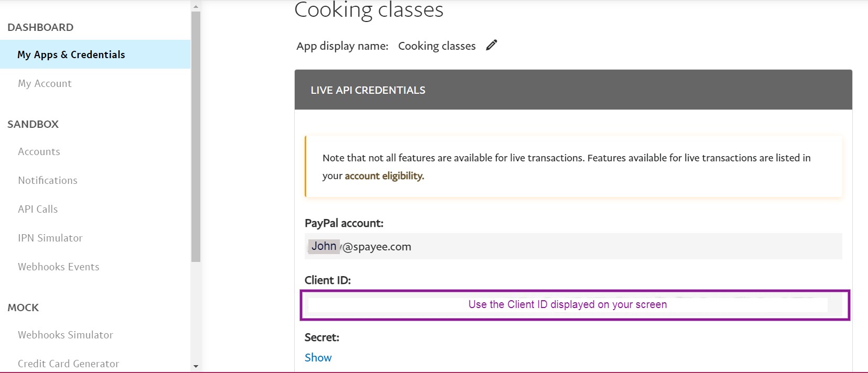Open Webhooks Events page
This screenshot has width=868, height=373.
click(59, 267)
